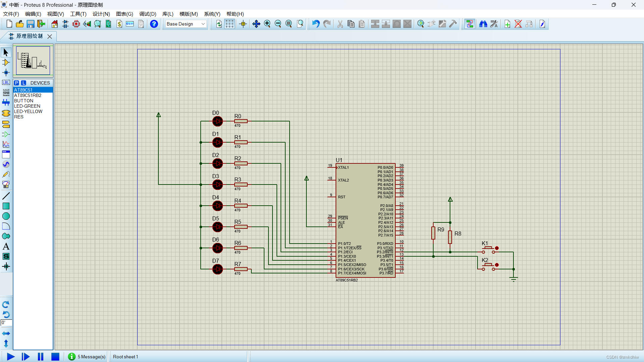This screenshot has width=644, height=362.
Task: Select BUTTON in devices list
Action: pos(33,101)
